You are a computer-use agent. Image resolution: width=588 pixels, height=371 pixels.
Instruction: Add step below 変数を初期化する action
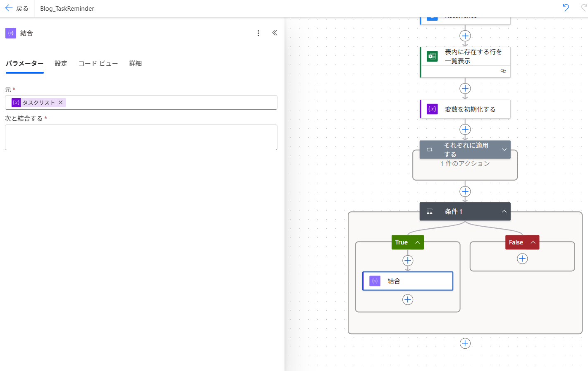pyautogui.click(x=465, y=129)
